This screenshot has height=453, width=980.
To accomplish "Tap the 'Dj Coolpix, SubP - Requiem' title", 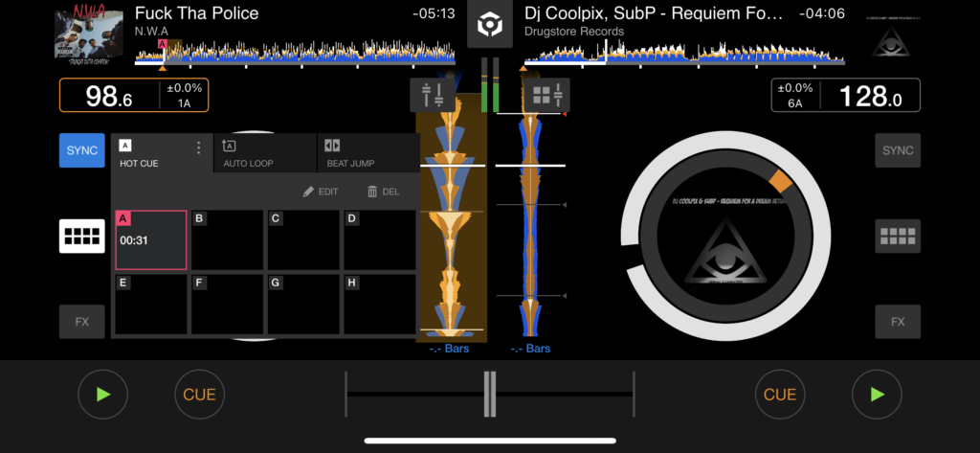I will [654, 13].
